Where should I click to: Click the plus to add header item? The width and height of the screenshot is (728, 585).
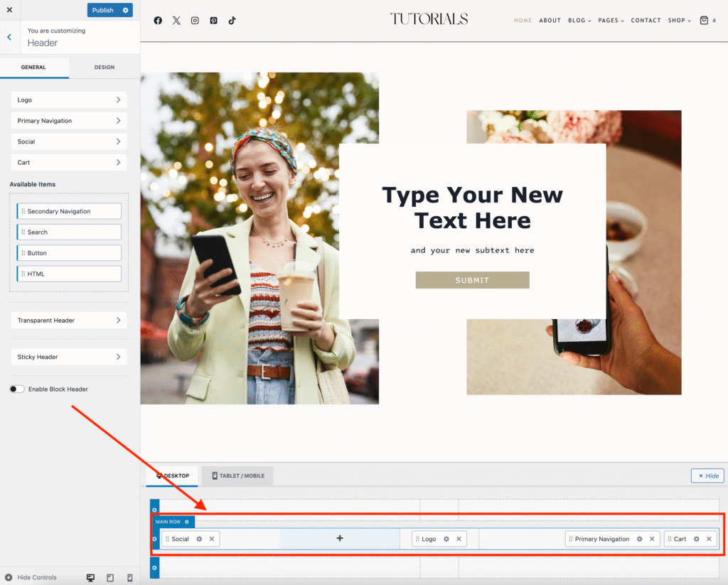pyautogui.click(x=340, y=539)
